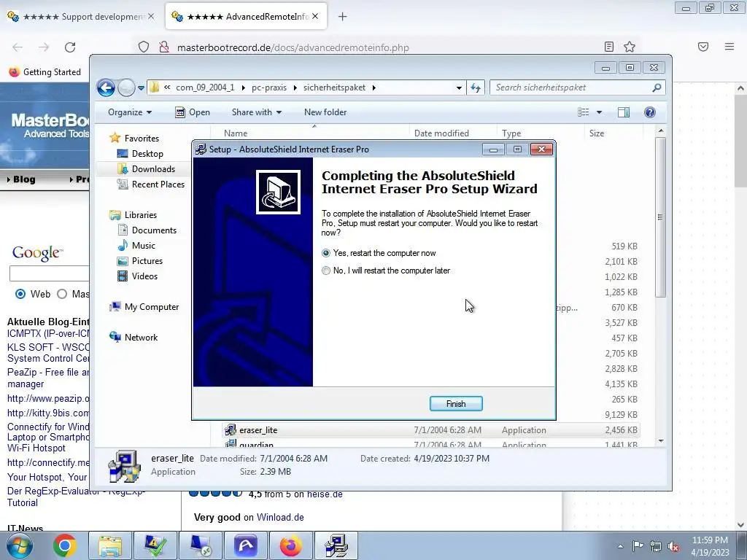Image resolution: width=747 pixels, height=560 pixels.
Task: Open Explorer help icon
Action: point(650,112)
